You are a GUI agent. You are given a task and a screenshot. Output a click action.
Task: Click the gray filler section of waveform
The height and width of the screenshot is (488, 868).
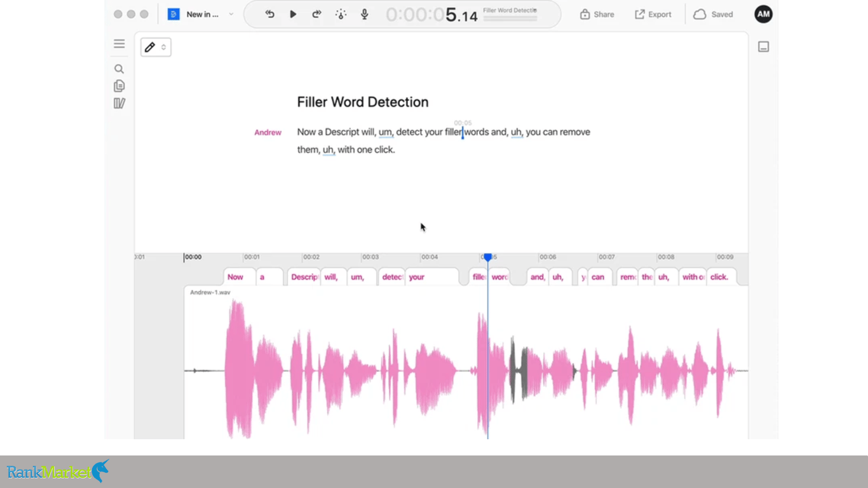point(519,369)
